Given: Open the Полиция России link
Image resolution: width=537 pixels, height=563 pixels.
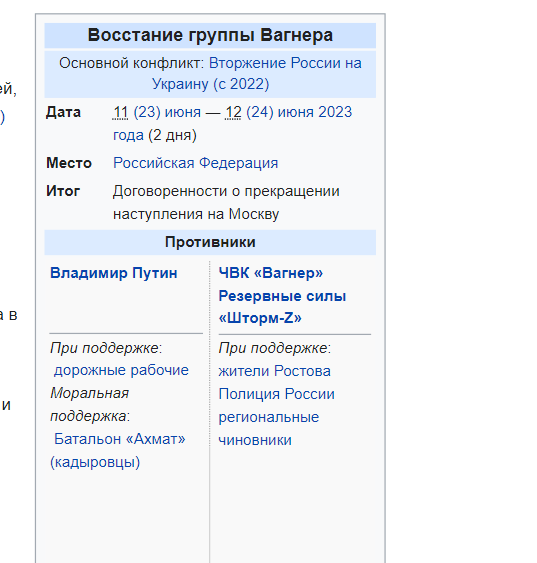Looking at the screenshot, I should click(x=276, y=394).
